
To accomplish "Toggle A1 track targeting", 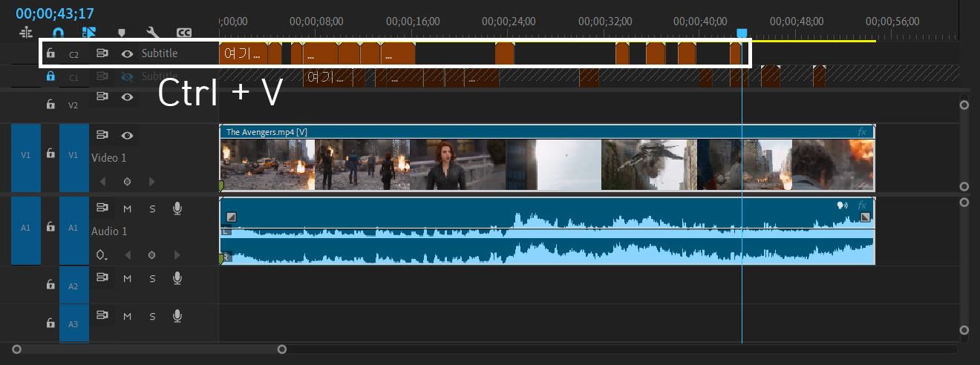I will point(73,228).
